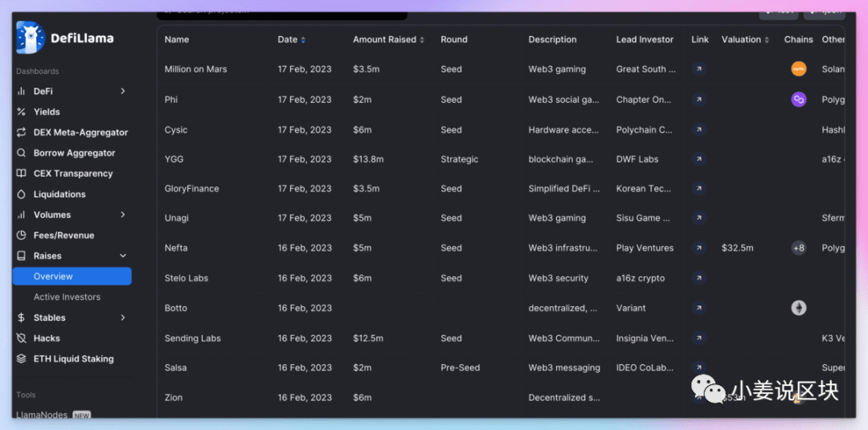The width and height of the screenshot is (868, 430).
Task: Go to ETH Liquid Staking page
Action: pos(74,358)
